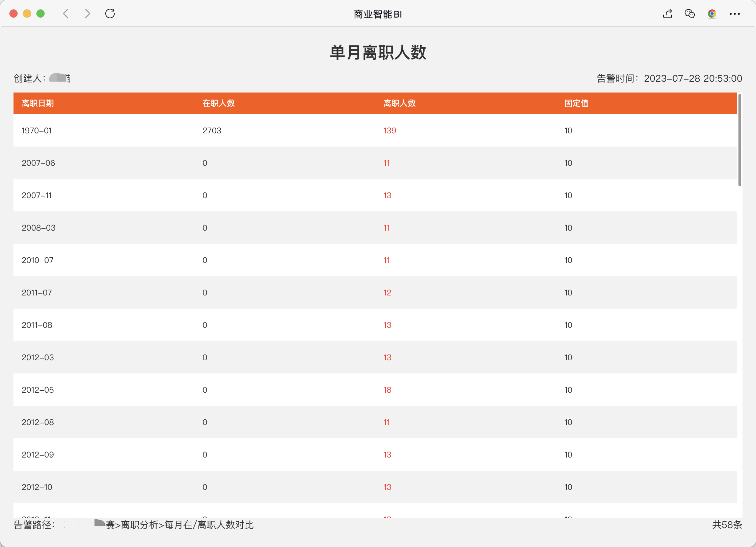
Task: Click the browser back arrow
Action: (x=66, y=14)
